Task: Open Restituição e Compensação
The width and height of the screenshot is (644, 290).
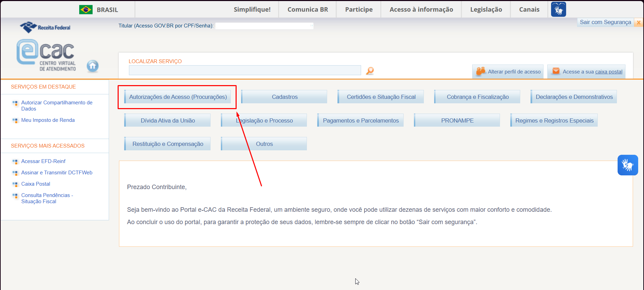Action: pyautogui.click(x=167, y=144)
